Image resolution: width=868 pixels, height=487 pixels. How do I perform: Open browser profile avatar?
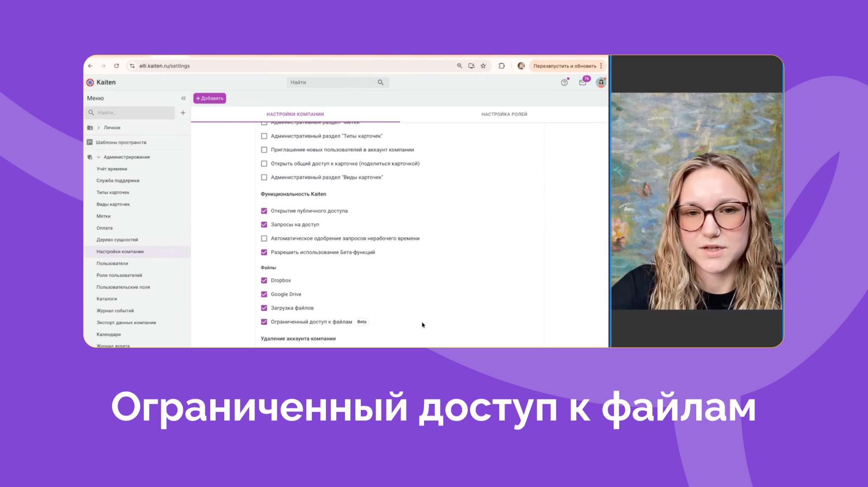[x=521, y=66]
